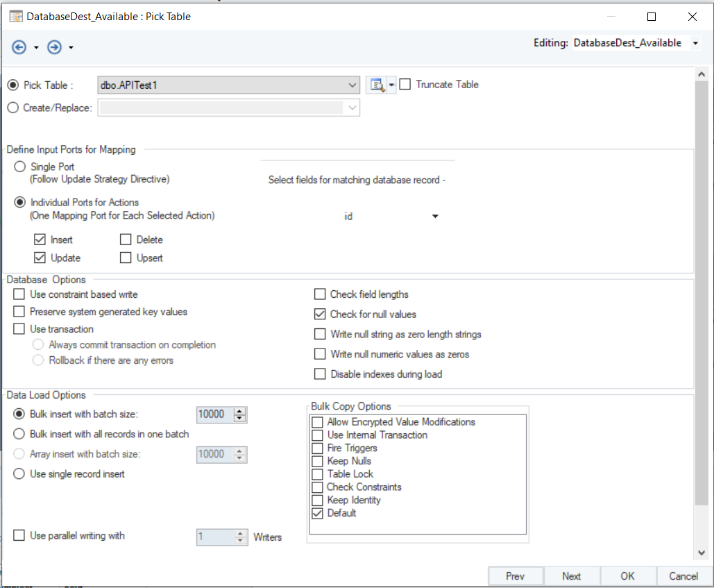Click the Next button
This screenshot has height=588, width=714.
(x=571, y=576)
